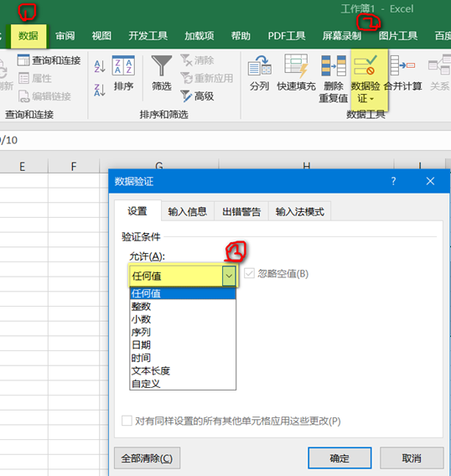Check 对有同样设置的所有其他单元格应用这些更改
The width and height of the screenshot is (451, 476).
[127, 421]
